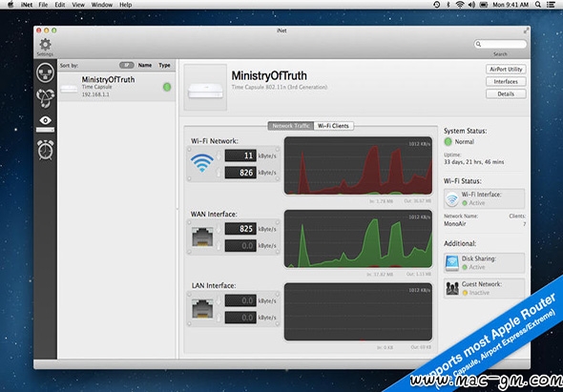Viewport: 563px width, 392px height.
Task: Open the alarm clock sidebar icon
Action: 45,149
